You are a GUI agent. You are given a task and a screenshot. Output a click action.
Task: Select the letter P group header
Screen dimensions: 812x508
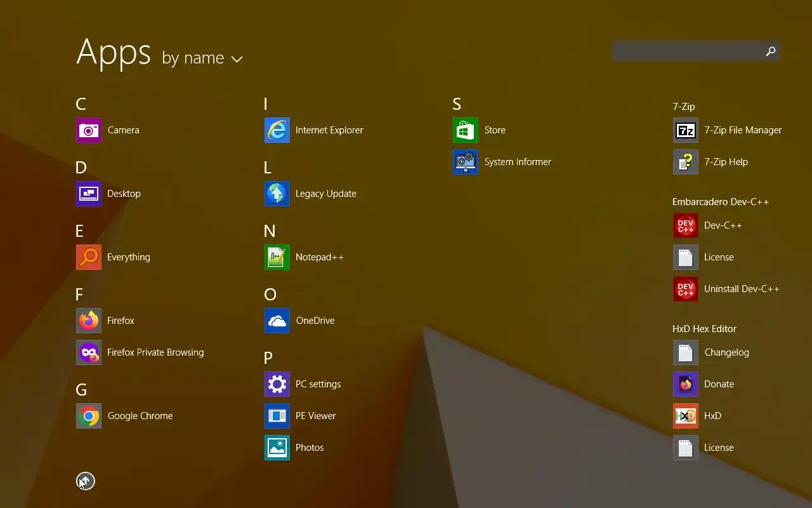[268, 358]
